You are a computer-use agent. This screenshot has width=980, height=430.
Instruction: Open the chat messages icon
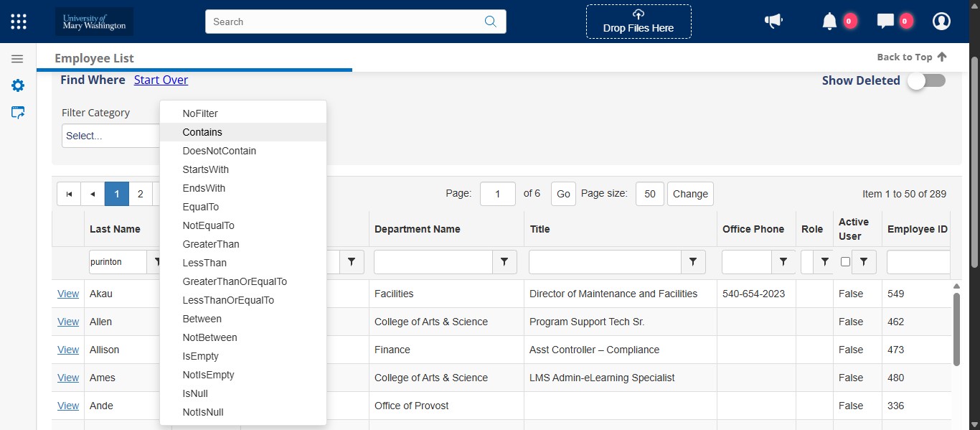(x=885, y=22)
